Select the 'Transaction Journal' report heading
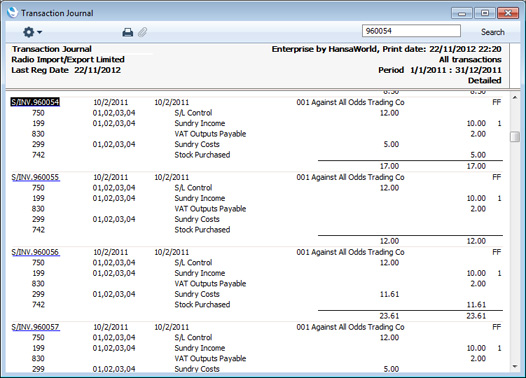Image resolution: width=526 pixels, height=378 pixels. (52, 49)
